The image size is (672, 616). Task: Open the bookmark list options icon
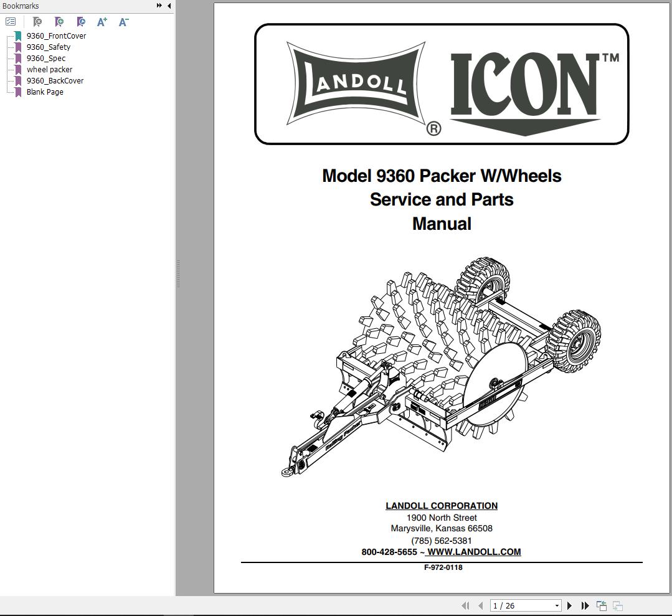tap(10, 21)
